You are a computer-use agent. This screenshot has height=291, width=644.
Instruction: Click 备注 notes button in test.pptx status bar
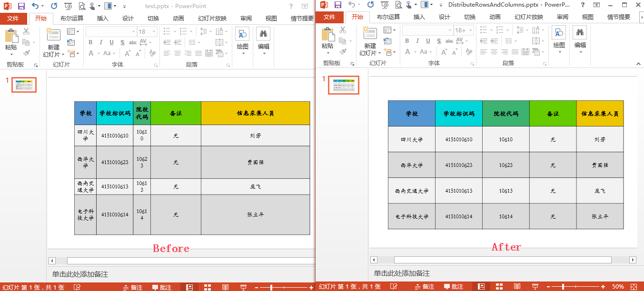[x=133, y=287]
